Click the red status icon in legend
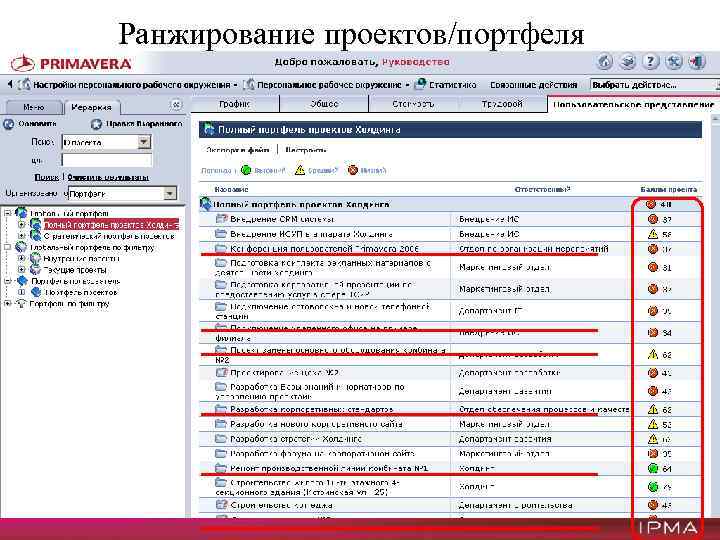Viewport: 720px width, 540px height. pos(352,170)
